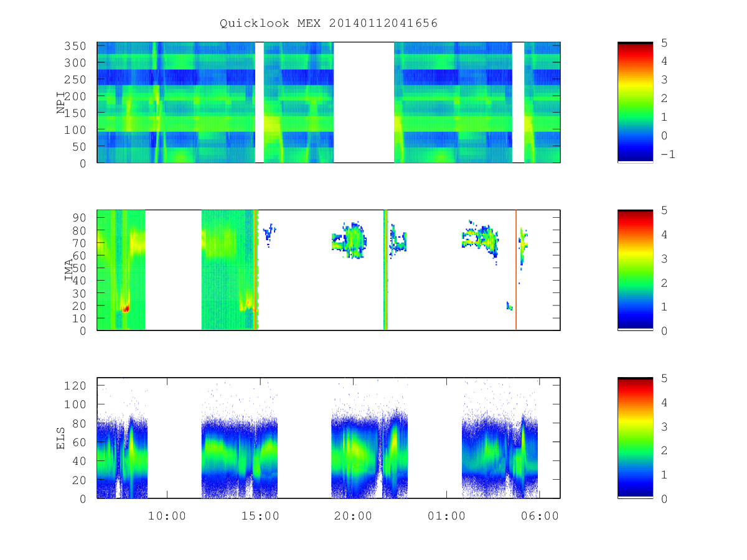Click the plot title Quicklook MEX 20140112041656
747x560 pixels.
click(x=329, y=24)
